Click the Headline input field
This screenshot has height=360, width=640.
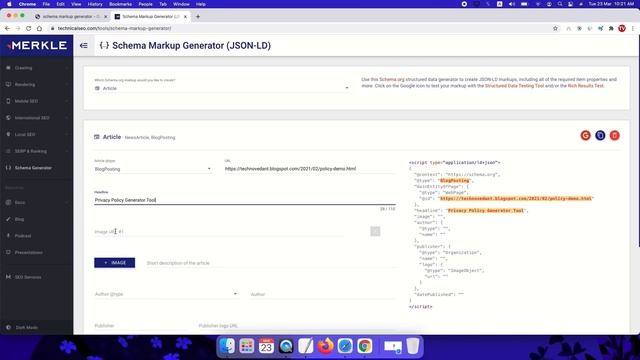pos(245,200)
